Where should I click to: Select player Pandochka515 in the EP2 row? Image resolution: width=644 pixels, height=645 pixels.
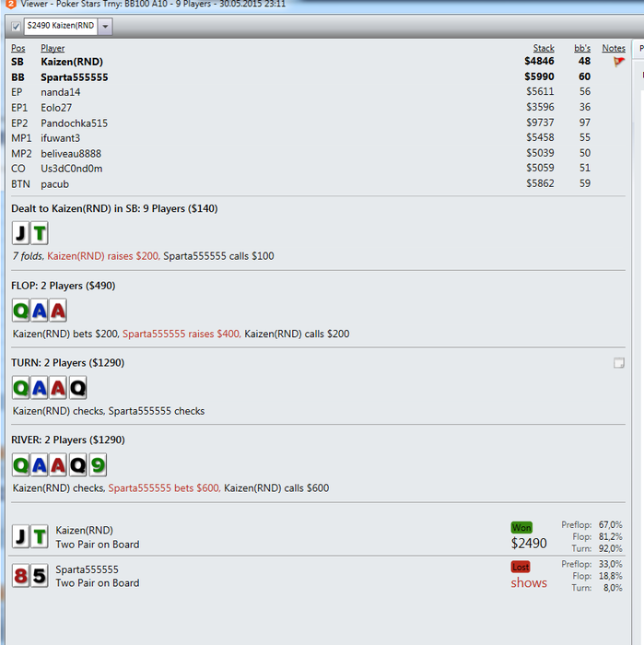click(74, 123)
